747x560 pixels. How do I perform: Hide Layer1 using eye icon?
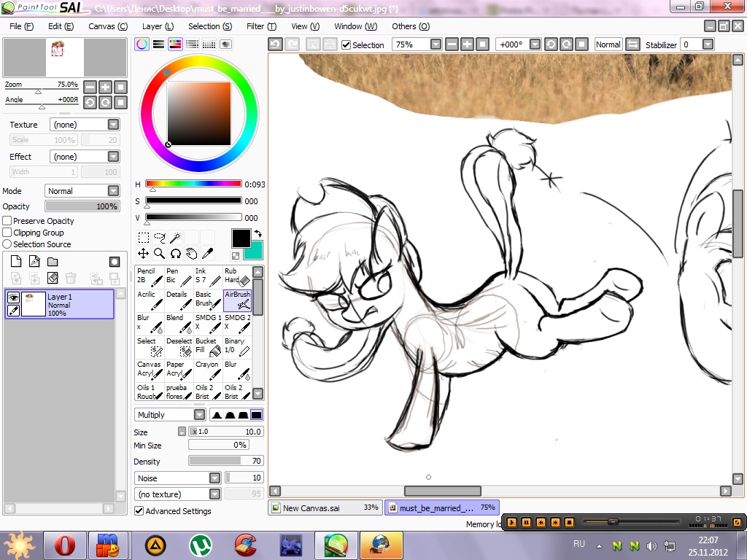click(x=13, y=297)
